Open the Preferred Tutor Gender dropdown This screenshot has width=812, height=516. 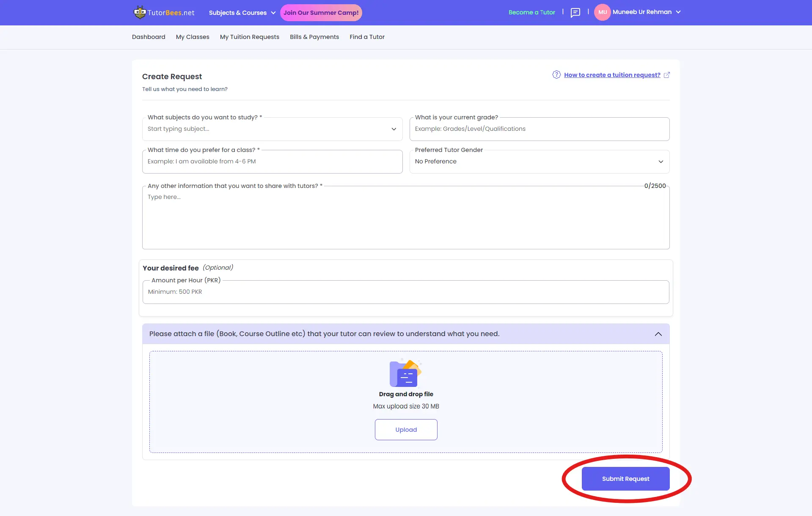point(539,162)
